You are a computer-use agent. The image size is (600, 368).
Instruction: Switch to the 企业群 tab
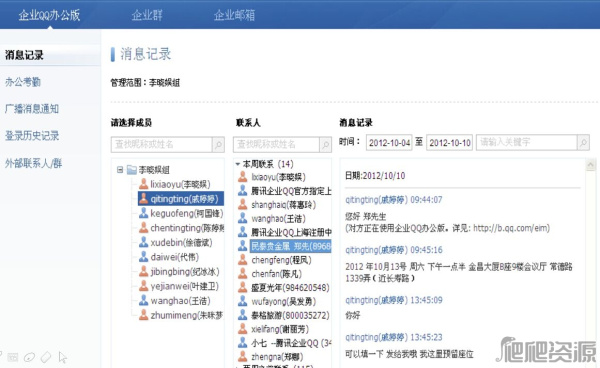pos(147,15)
